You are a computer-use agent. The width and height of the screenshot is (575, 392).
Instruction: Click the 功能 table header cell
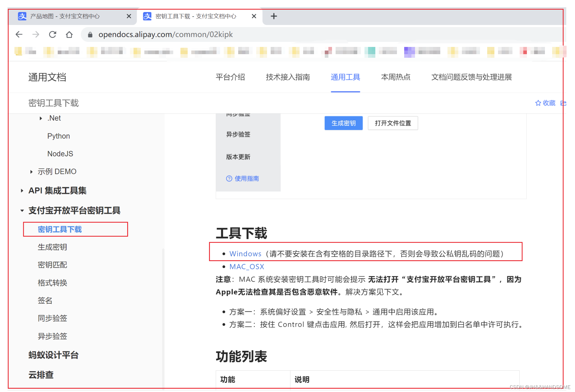pos(253,380)
